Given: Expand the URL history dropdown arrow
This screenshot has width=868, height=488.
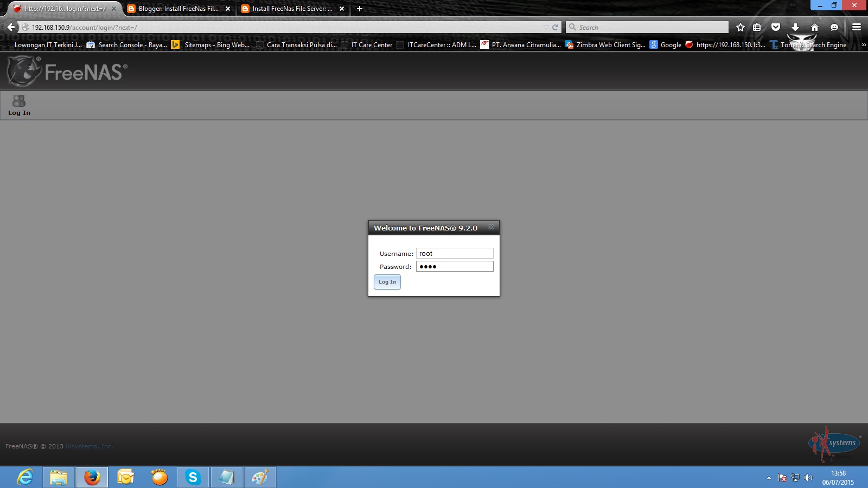Looking at the screenshot, I should [546, 27].
